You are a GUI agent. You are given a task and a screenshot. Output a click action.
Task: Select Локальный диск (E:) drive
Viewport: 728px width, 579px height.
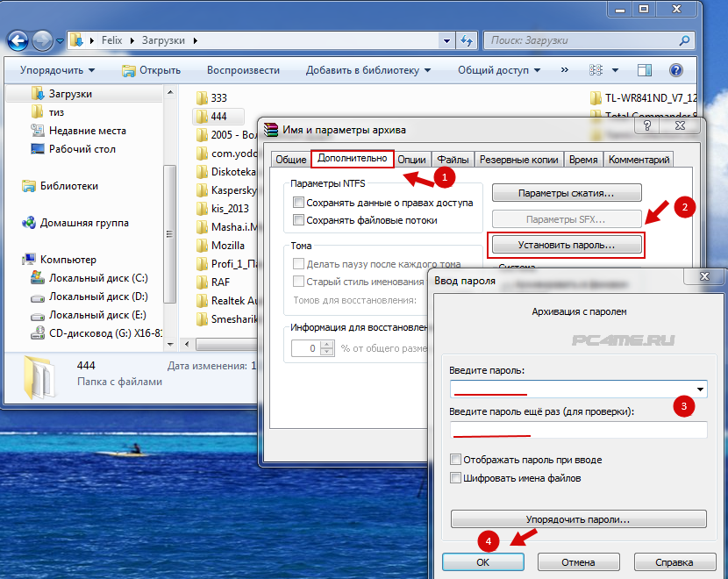[89, 315]
